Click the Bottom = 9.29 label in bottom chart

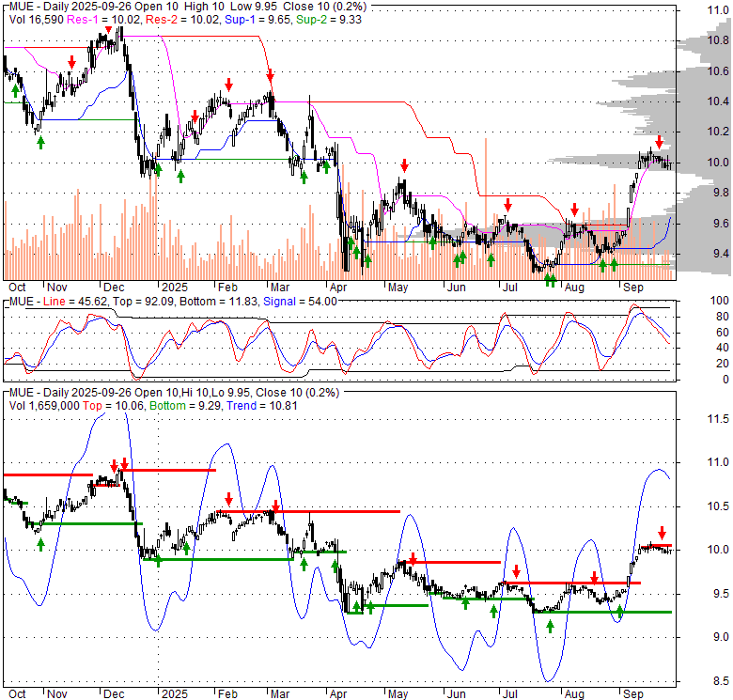[x=184, y=406]
